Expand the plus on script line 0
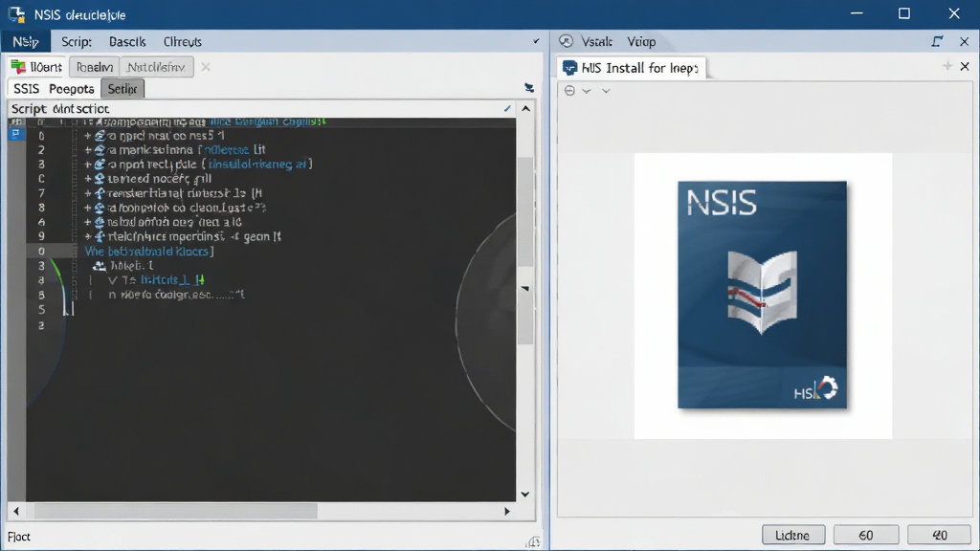 [x=88, y=136]
